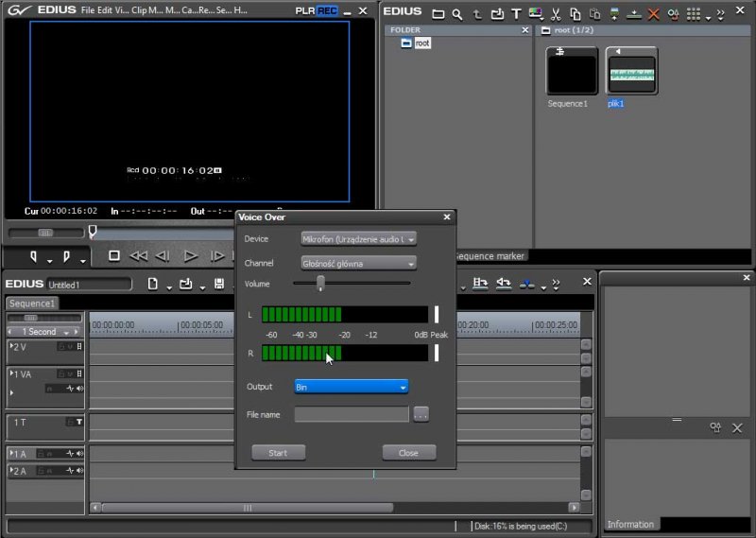Click the Cut scissors icon in bin
Screen dimensions: 756x538
[x=556, y=14]
